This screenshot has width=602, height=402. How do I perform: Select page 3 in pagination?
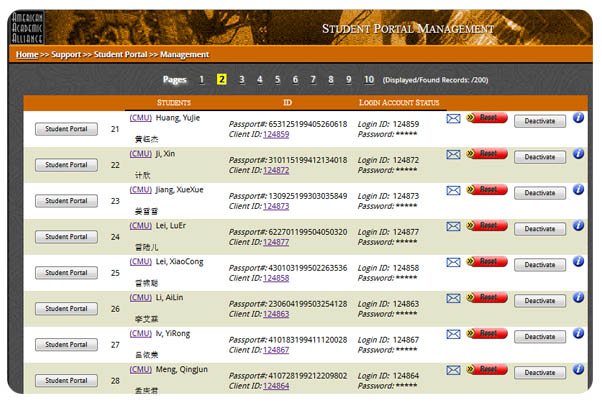(x=242, y=79)
